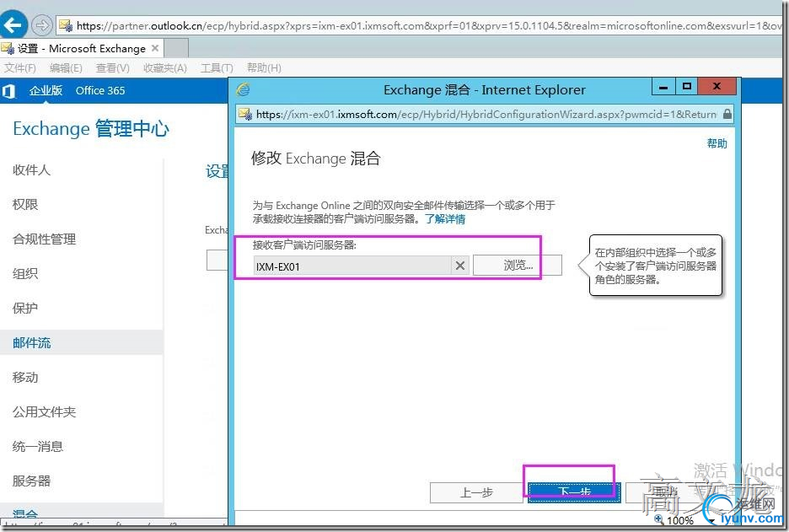Click the IXM-EX01 server input field
789x532 pixels.
[x=352, y=266]
